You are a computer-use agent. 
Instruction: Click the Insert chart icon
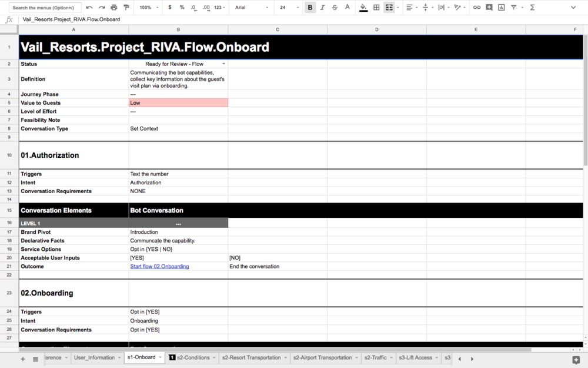click(x=502, y=8)
